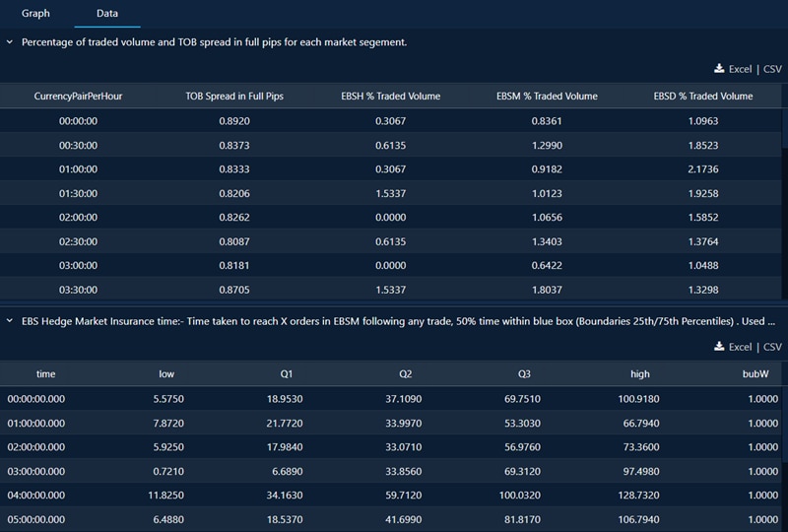
Task: Download the Hedge Market Insurance table as CSV
Action: (772, 347)
